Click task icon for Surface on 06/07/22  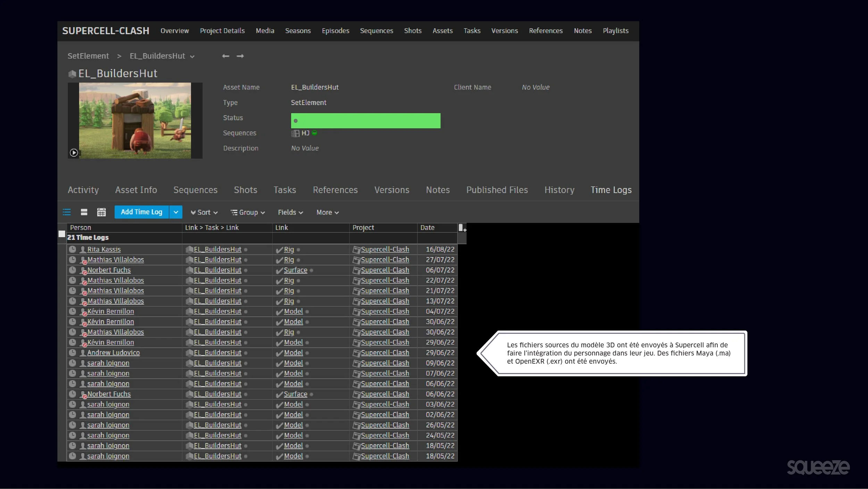pos(279,270)
